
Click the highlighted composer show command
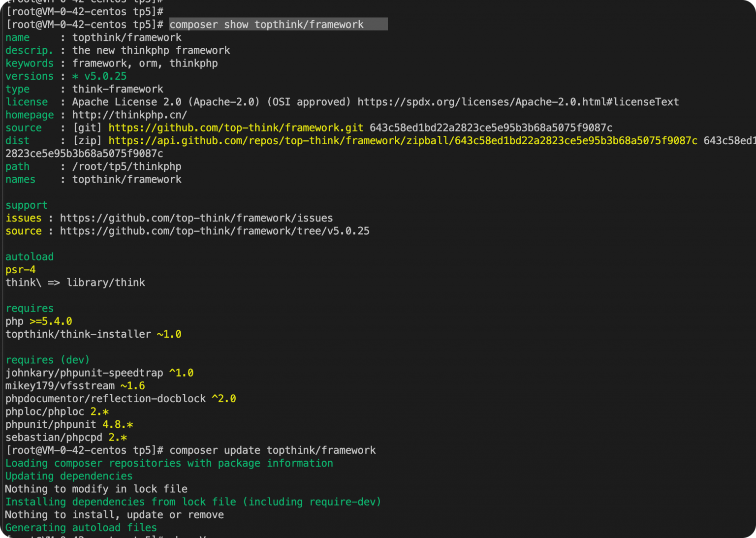[x=266, y=25]
